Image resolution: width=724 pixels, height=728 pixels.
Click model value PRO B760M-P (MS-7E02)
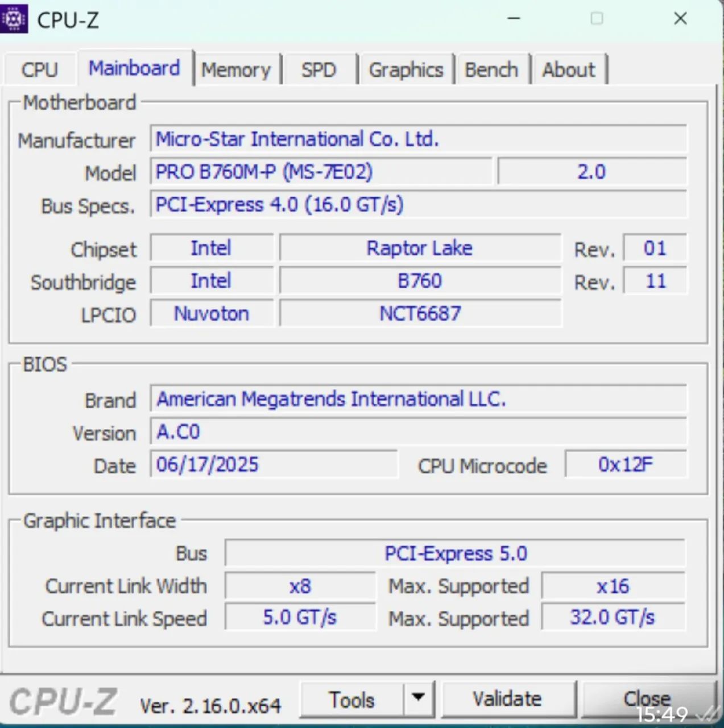pos(321,171)
